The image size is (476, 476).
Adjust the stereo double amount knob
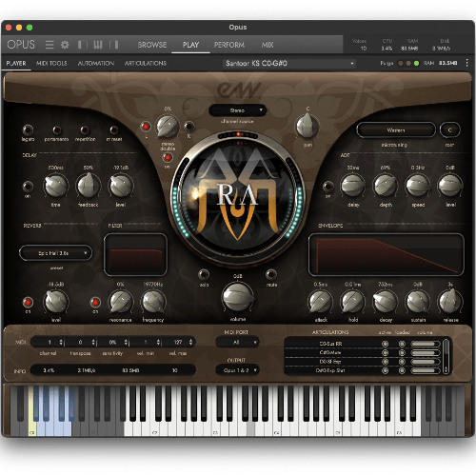point(168,127)
